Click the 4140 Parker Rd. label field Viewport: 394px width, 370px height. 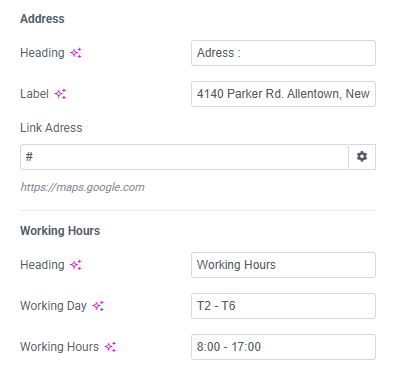tap(283, 94)
